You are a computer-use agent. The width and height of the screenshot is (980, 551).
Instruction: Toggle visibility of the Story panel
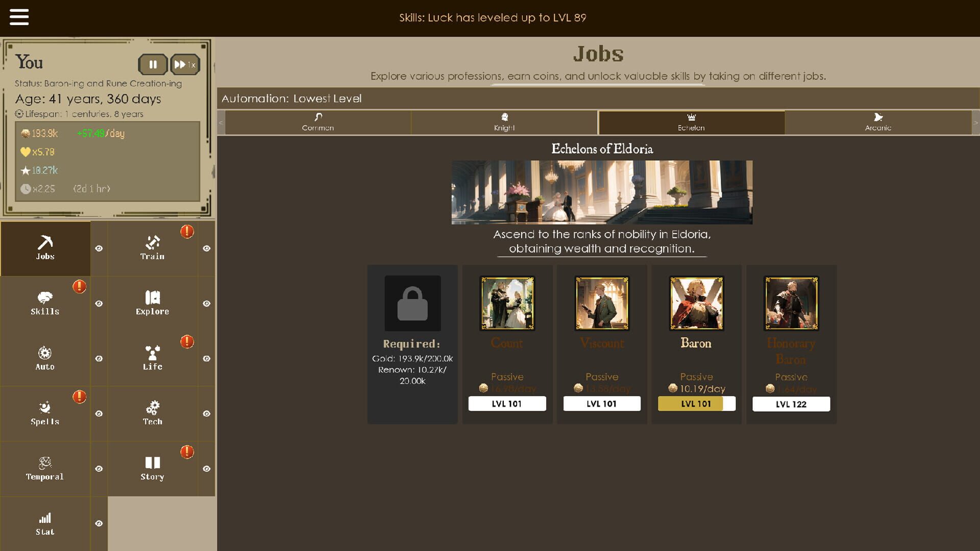pyautogui.click(x=206, y=468)
